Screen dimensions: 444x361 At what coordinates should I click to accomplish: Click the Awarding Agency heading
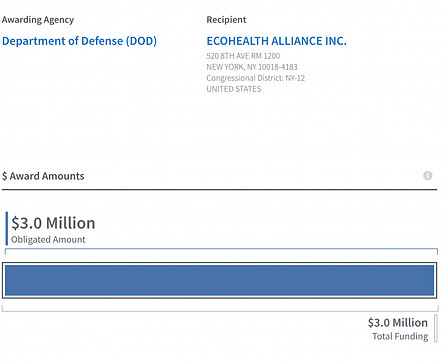[38, 20]
